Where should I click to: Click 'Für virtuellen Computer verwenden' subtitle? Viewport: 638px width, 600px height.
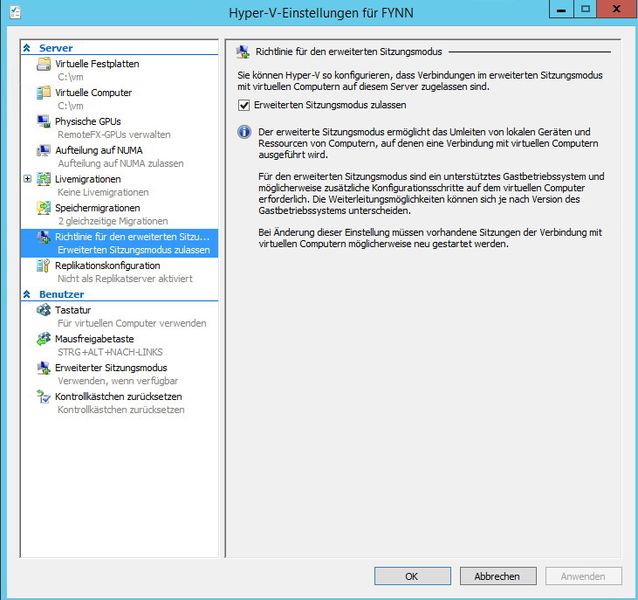[132, 323]
